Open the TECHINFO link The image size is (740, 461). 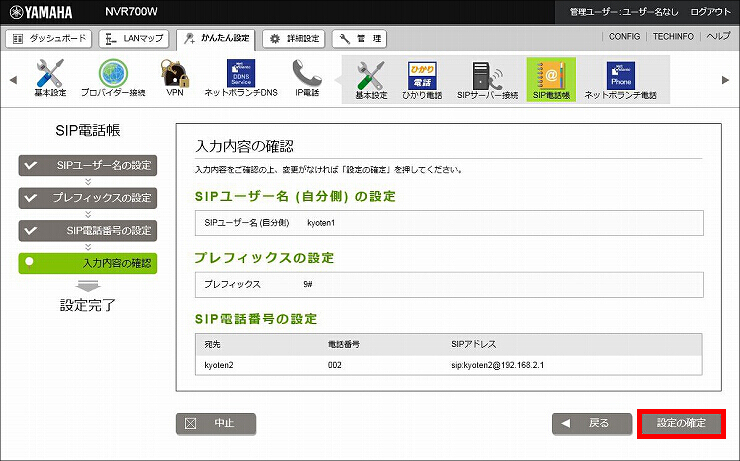[x=673, y=36]
